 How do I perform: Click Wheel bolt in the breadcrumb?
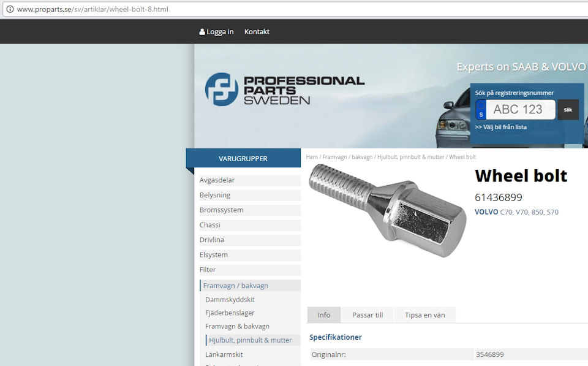462,157
